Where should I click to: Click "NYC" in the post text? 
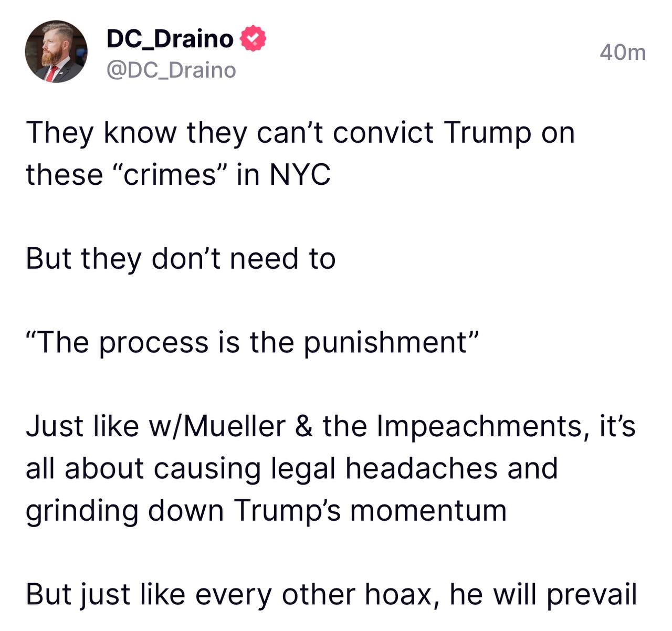coord(300,174)
